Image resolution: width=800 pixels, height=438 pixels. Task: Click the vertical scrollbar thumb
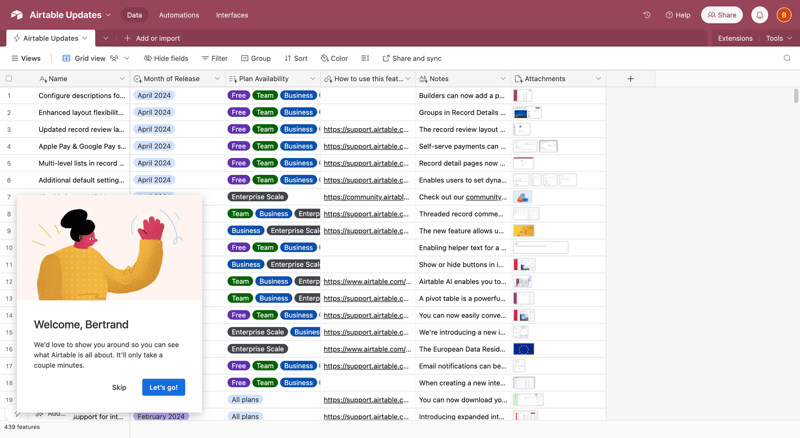tap(796, 95)
